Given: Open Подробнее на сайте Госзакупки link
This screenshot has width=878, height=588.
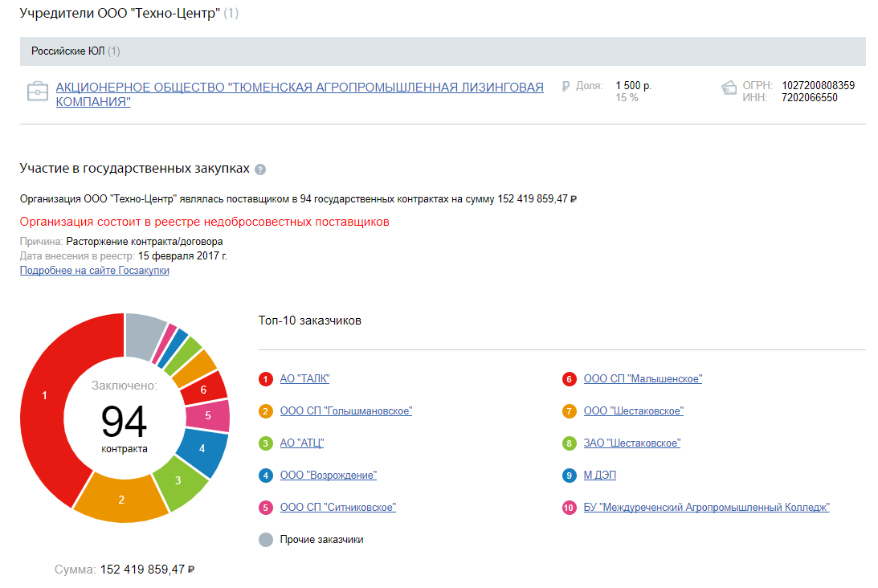Looking at the screenshot, I should point(95,271).
